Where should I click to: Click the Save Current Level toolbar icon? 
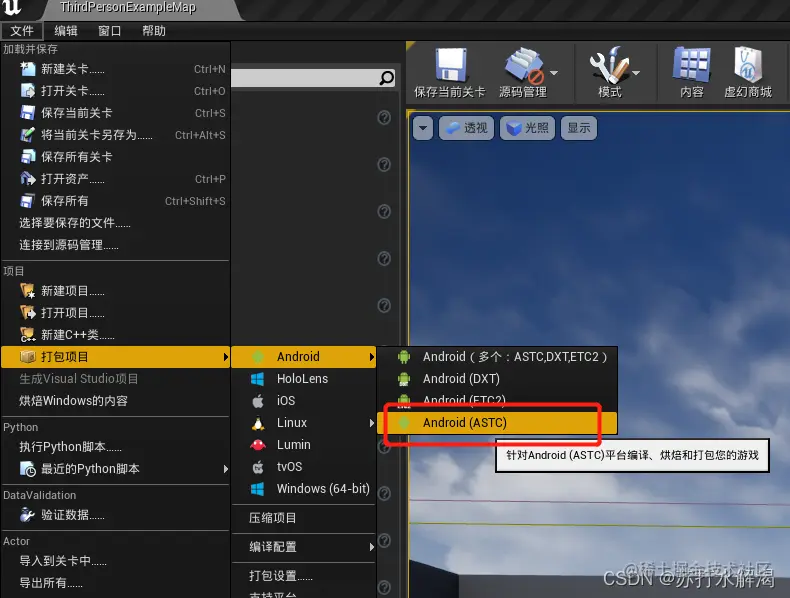(x=451, y=64)
